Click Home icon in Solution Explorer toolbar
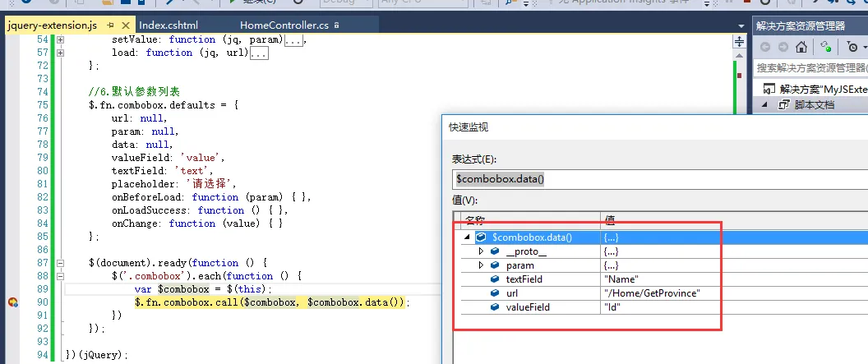The width and height of the screenshot is (868, 364). tap(801, 47)
